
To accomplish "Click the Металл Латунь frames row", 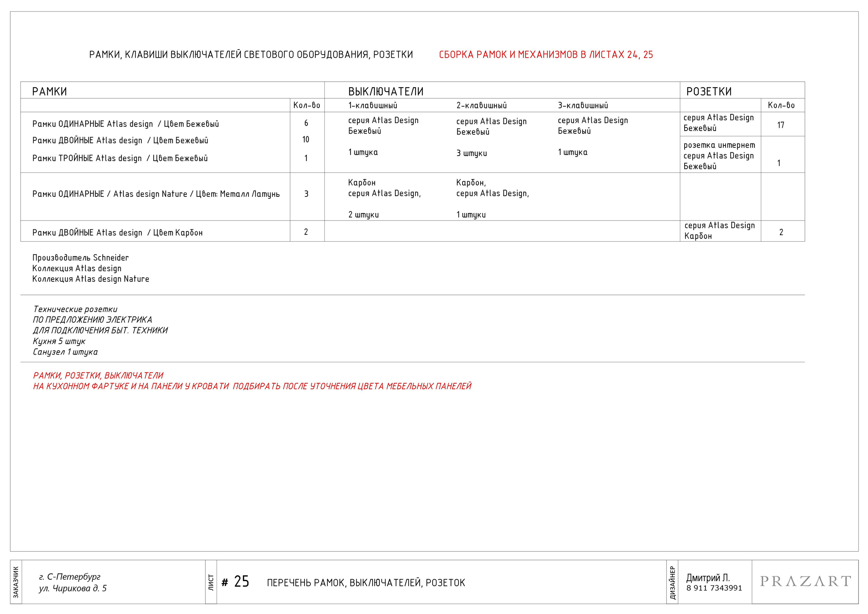I will tap(156, 194).
